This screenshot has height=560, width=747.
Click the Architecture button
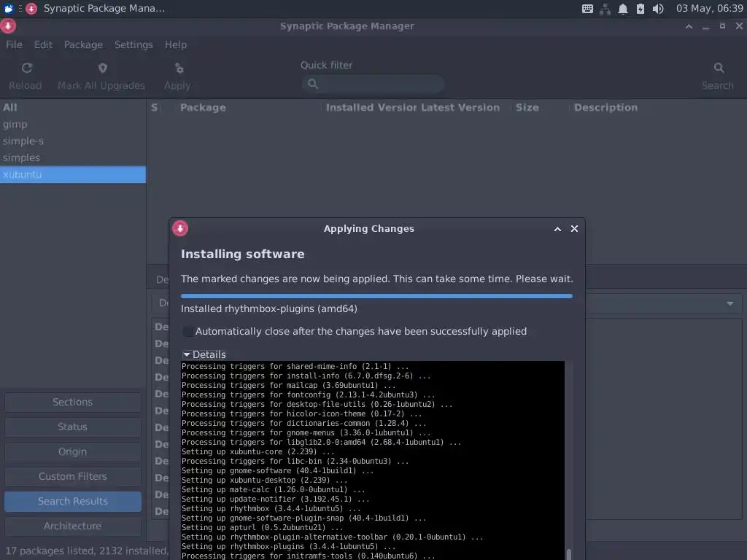pyautogui.click(x=73, y=526)
